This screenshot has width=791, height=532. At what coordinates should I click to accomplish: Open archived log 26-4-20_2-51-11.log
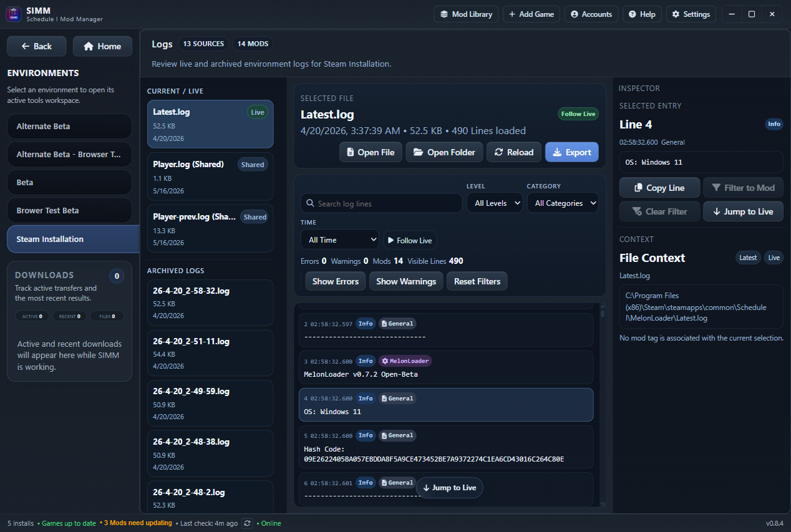[x=210, y=353]
